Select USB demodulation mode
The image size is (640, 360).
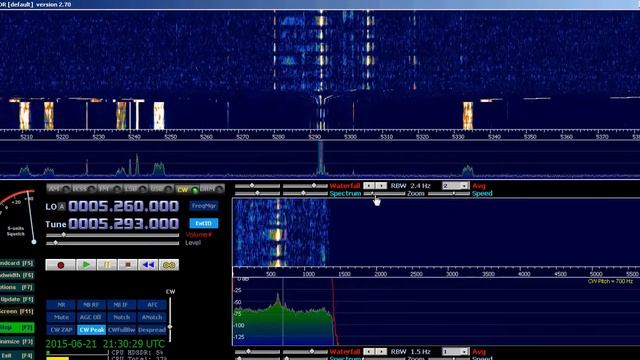(x=161, y=189)
